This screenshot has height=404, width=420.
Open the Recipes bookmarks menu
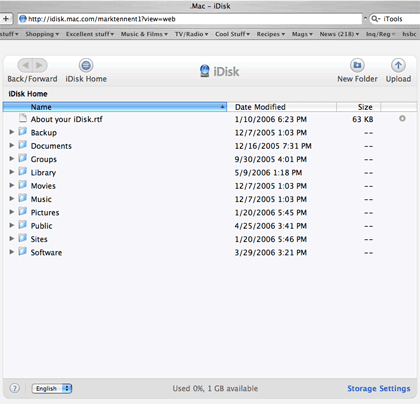[271, 34]
